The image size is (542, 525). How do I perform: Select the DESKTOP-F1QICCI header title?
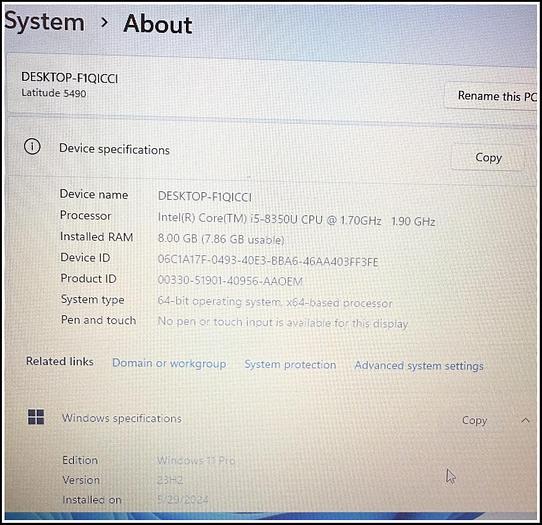69,78
